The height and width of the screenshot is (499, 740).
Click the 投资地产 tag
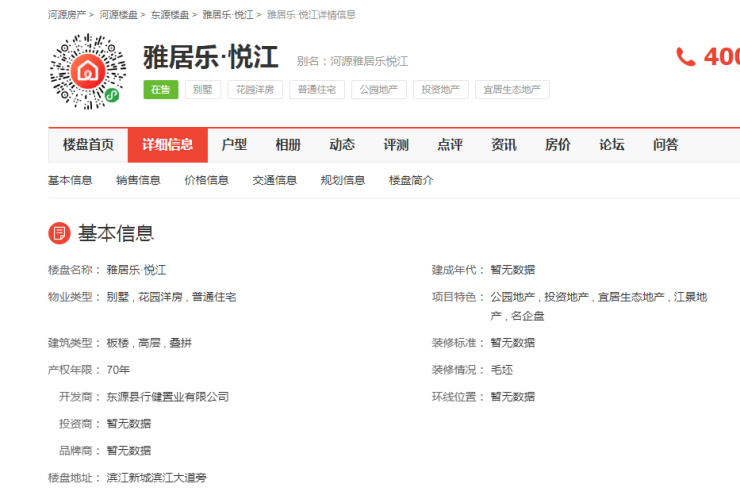(x=441, y=90)
